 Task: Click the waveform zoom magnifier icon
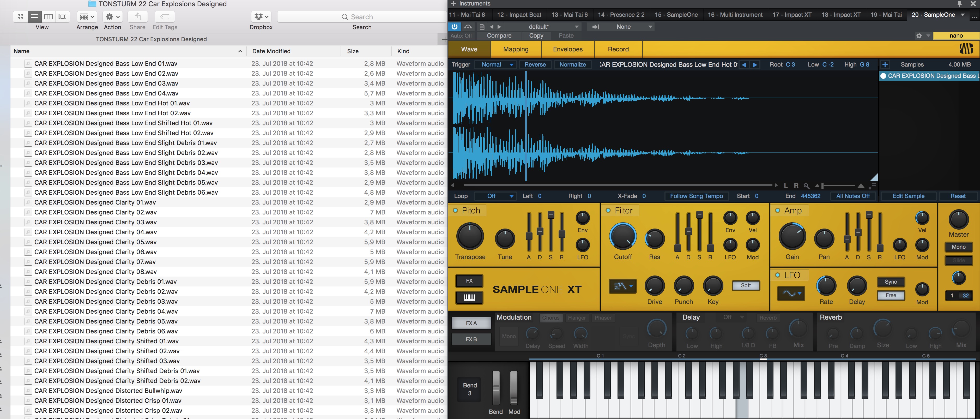point(807,186)
